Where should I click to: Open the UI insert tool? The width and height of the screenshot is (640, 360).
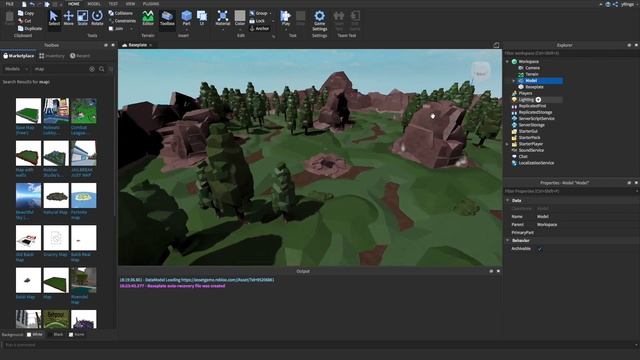(x=202, y=18)
